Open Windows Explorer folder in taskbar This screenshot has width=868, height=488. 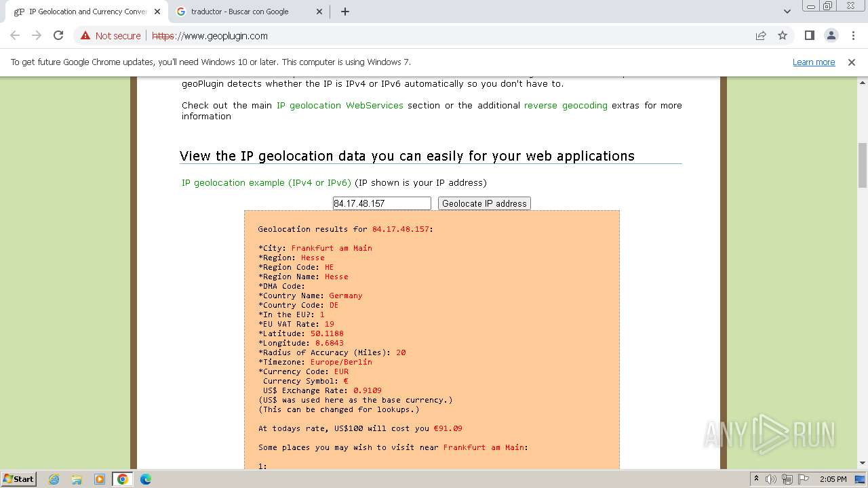[77, 479]
